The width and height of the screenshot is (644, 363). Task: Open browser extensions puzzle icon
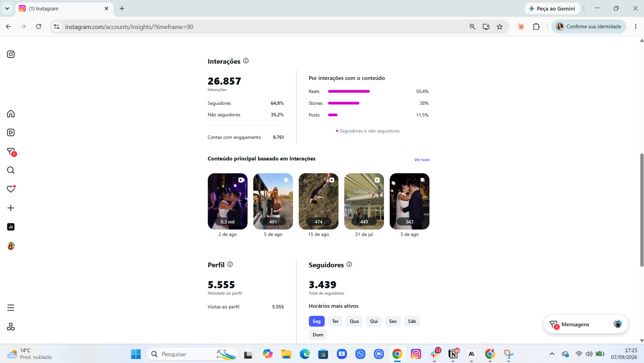coord(536,27)
